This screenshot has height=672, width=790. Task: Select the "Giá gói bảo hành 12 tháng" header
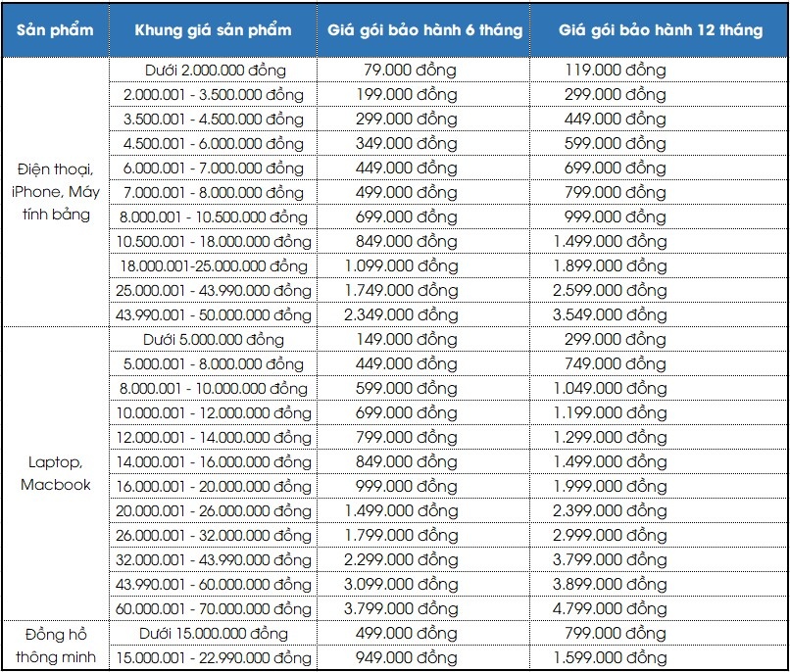coord(660,30)
